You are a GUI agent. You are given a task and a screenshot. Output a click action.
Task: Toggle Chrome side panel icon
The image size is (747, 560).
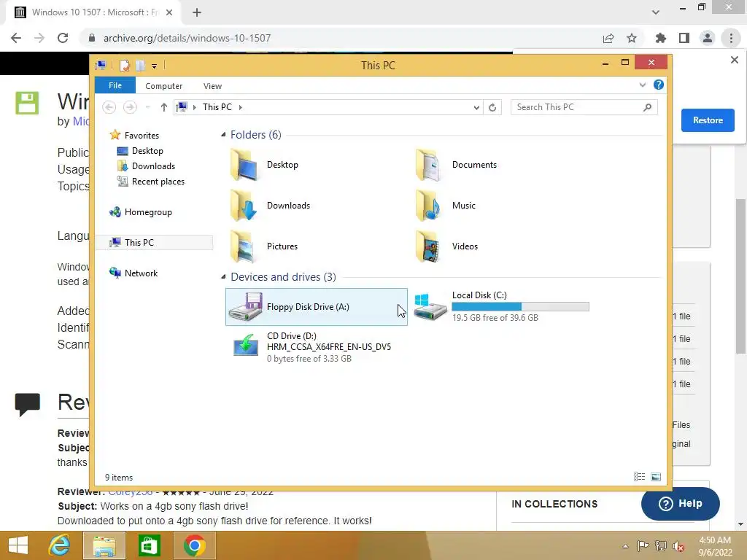pos(684,38)
